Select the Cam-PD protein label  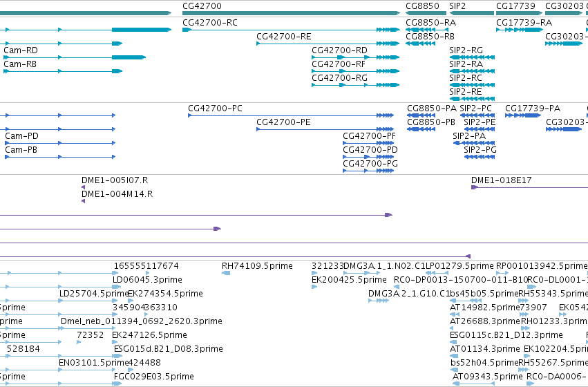(21, 136)
